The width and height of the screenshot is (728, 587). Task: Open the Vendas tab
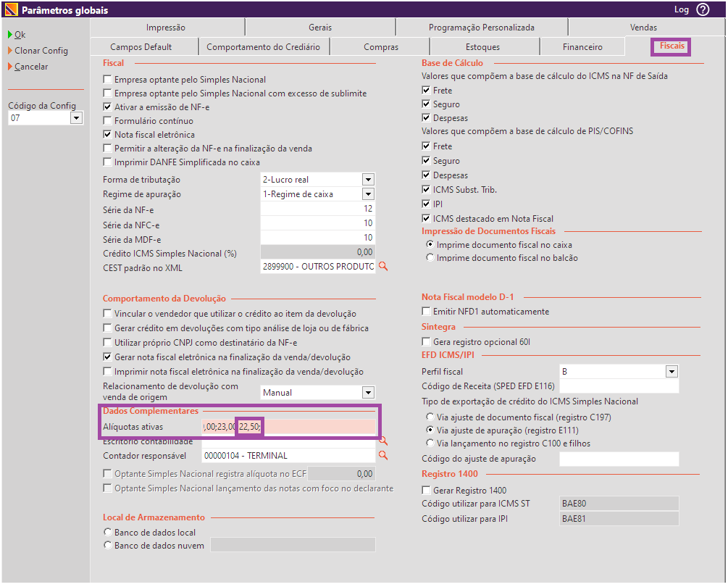click(643, 28)
